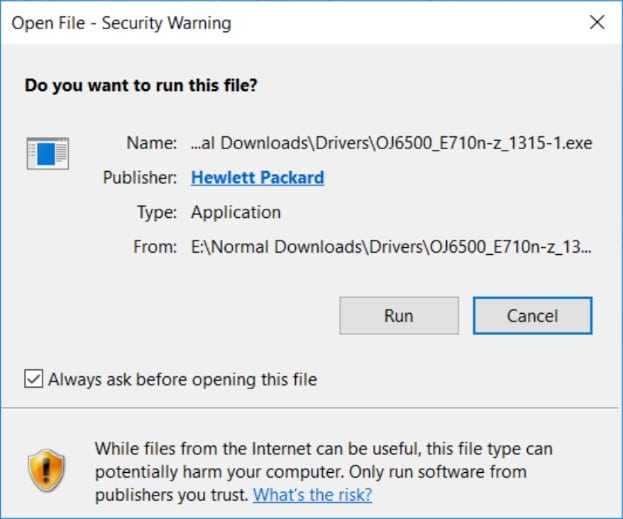Click the 'Publisher:' field label
Image resolution: width=623 pixels, height=519 pixels.
click(x=140, y=178)
